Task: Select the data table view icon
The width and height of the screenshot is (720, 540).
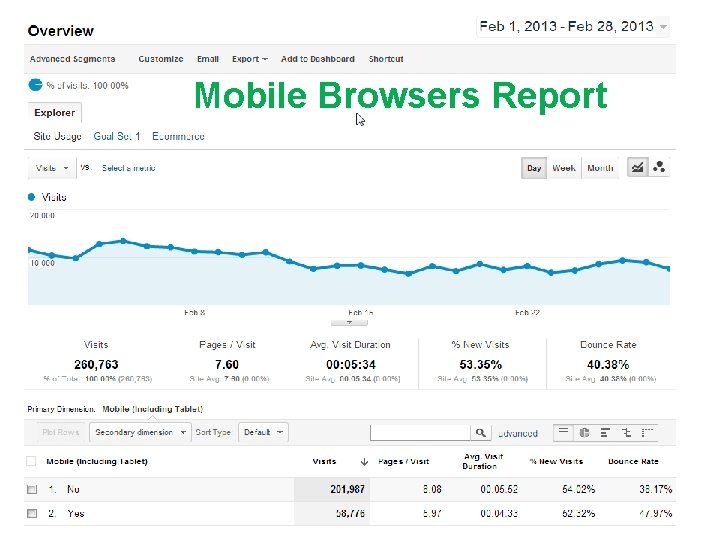Action: coord(563,432)
